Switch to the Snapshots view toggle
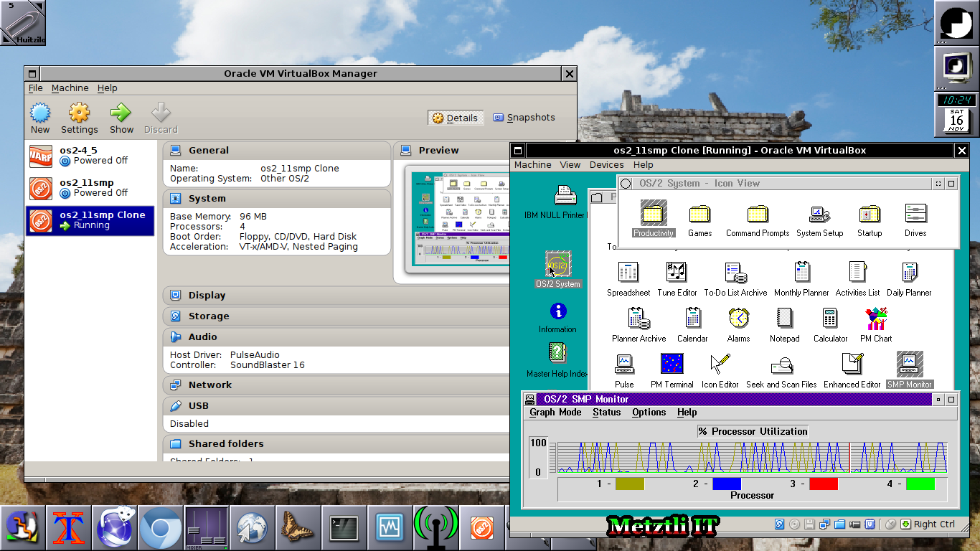The image size is (980, 551). click(x=524, y=118)
